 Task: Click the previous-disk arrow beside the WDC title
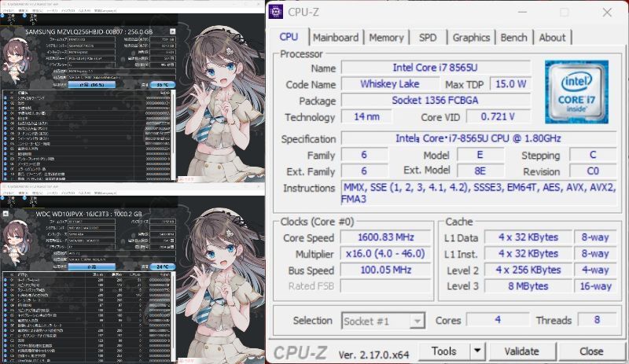pos(6,215)
